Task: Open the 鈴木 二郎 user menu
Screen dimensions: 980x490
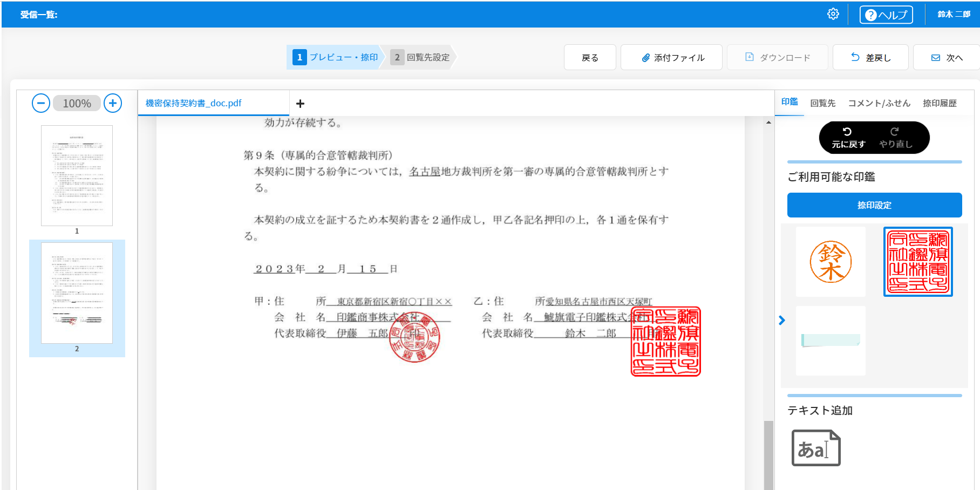Action: tap(954, 15)
